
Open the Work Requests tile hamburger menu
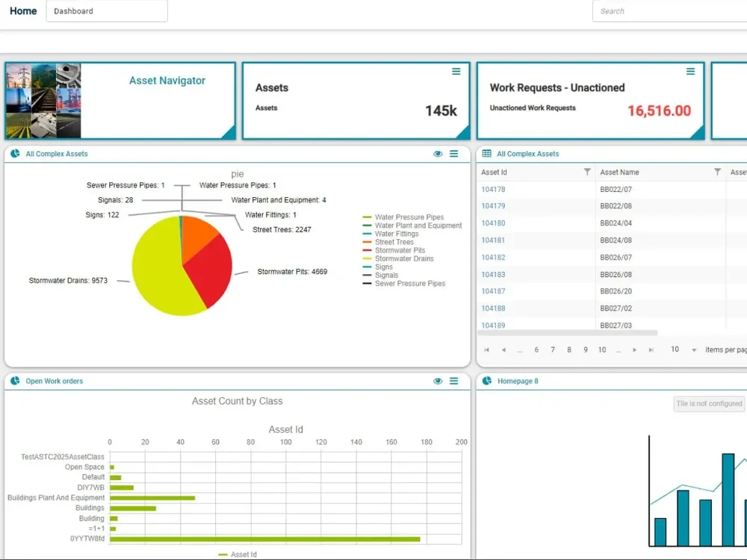click(690, 72)
